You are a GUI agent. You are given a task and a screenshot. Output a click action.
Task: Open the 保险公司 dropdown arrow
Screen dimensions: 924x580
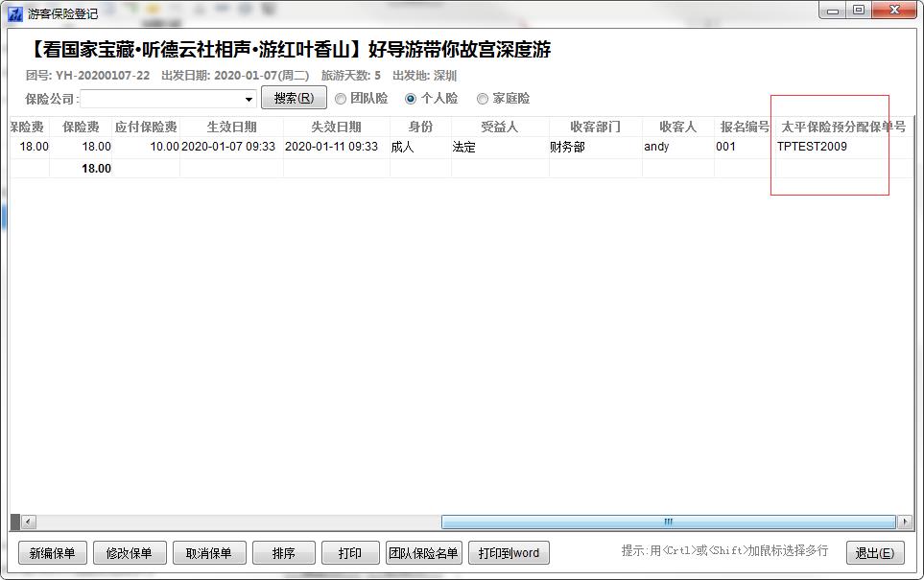tap(249, 99)
